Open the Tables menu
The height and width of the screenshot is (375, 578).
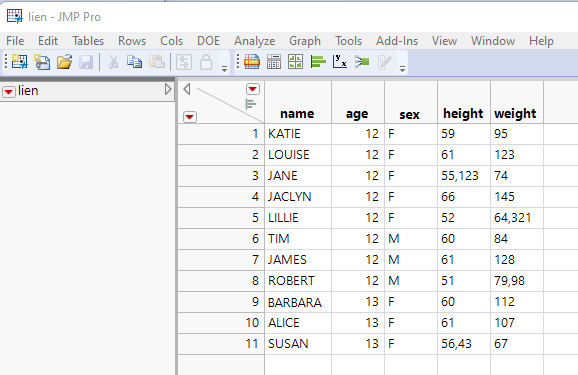click(x=88, y=41)
